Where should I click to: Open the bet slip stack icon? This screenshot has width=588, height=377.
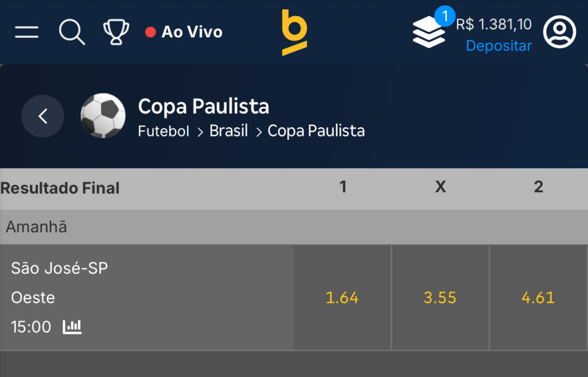[x=429, y=32]
